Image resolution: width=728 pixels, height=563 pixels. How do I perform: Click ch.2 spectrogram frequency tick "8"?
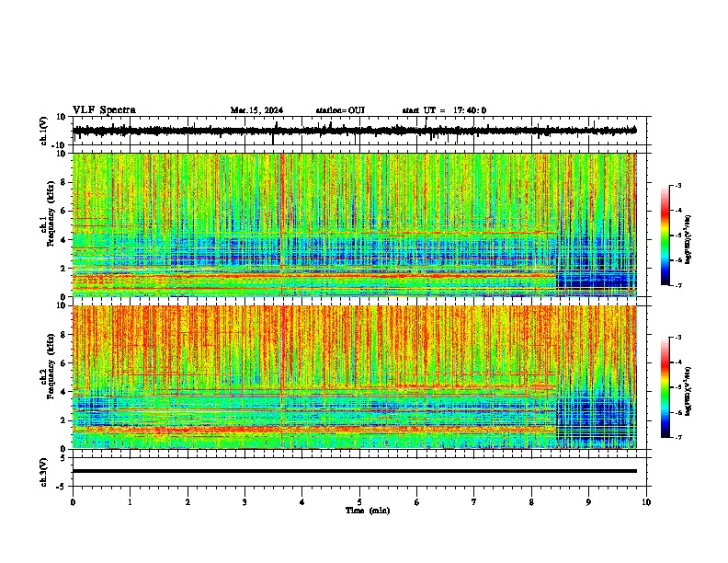64,335
